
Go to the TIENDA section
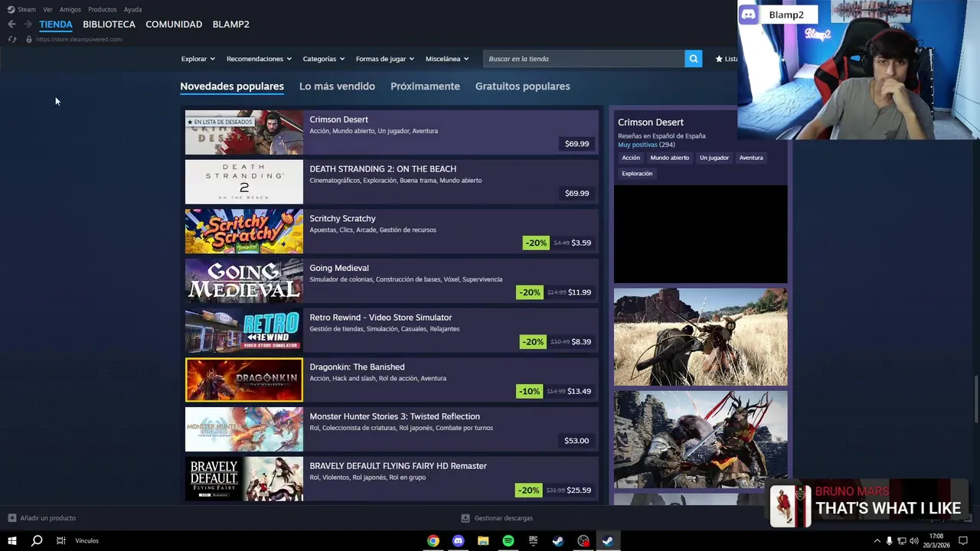(x=56, y=24)
